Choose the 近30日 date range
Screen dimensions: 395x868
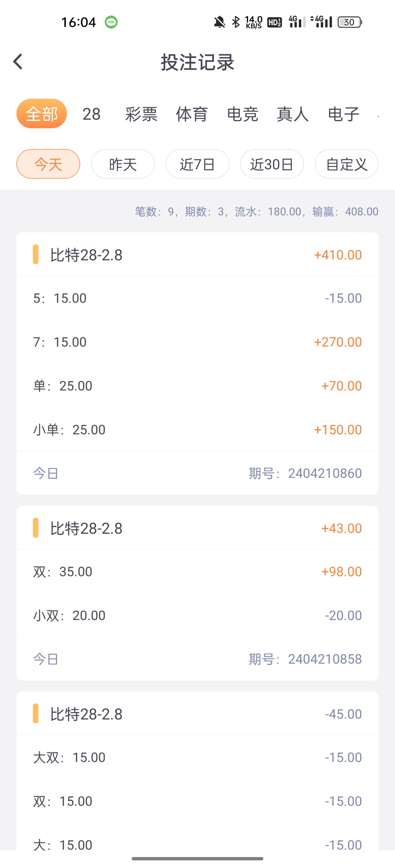(272, 164)
